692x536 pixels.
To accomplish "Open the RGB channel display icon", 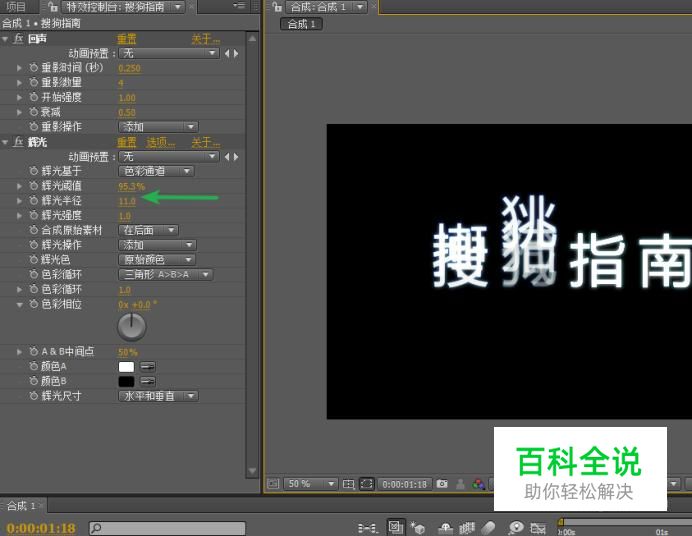I will tap(478, 484).
